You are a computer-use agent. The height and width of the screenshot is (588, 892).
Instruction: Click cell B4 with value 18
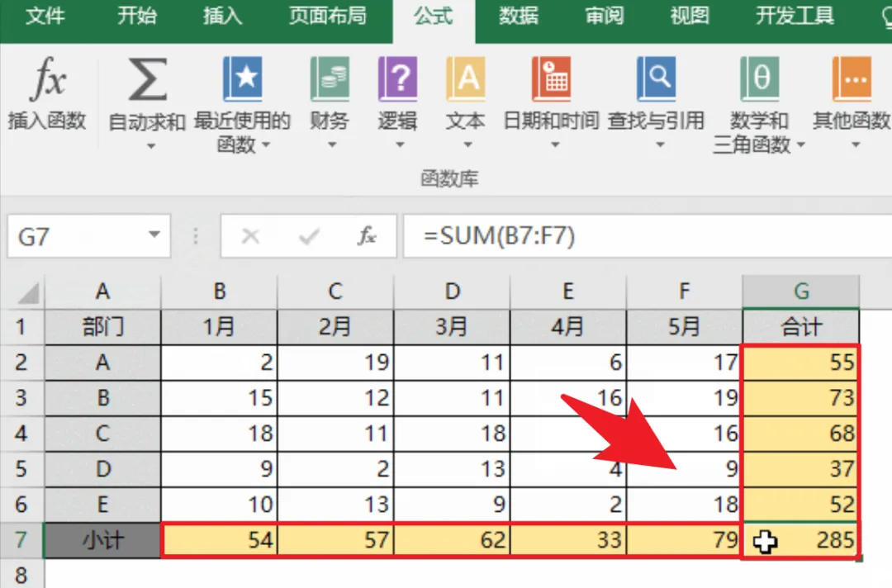[220, 434]
